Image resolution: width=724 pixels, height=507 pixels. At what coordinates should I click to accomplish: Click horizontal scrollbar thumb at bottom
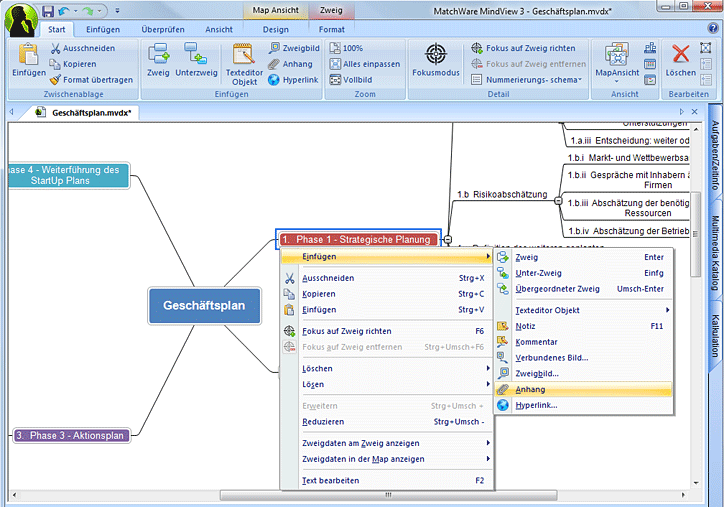tap(388, 495)
